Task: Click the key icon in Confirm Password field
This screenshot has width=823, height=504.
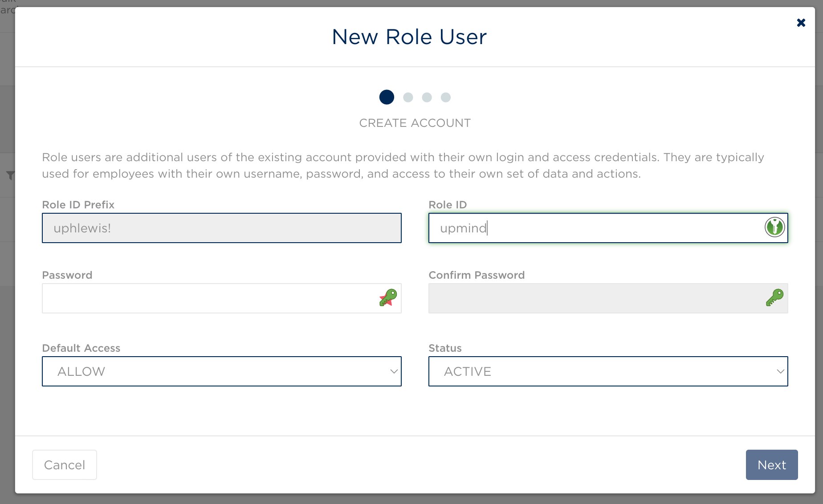Action: [x=774, y=298]
